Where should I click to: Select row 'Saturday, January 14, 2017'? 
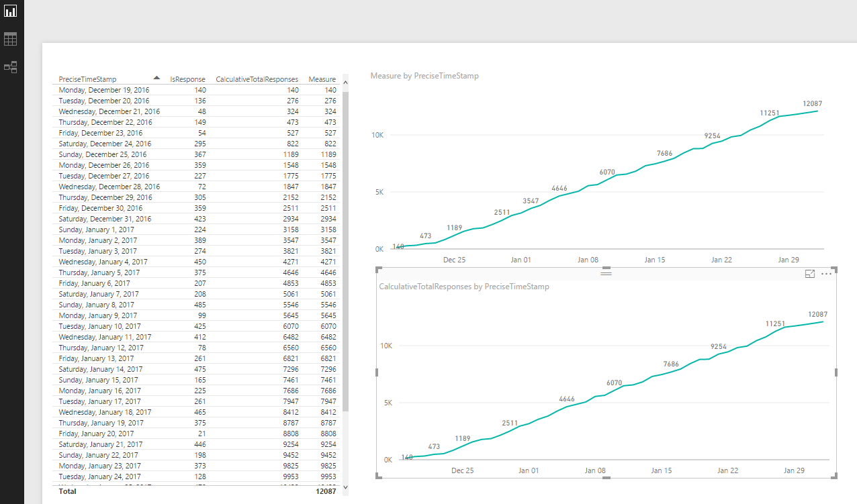pos(197,369)
